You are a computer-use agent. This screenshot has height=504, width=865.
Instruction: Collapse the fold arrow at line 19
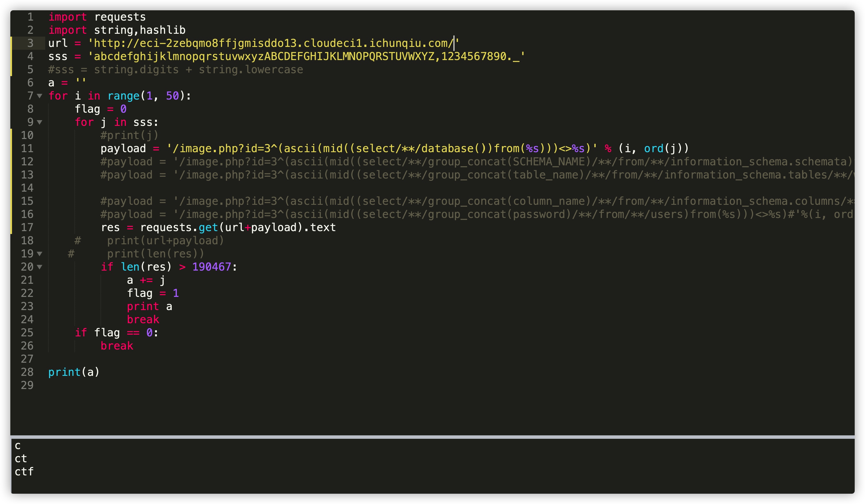[x=40, y=254]
